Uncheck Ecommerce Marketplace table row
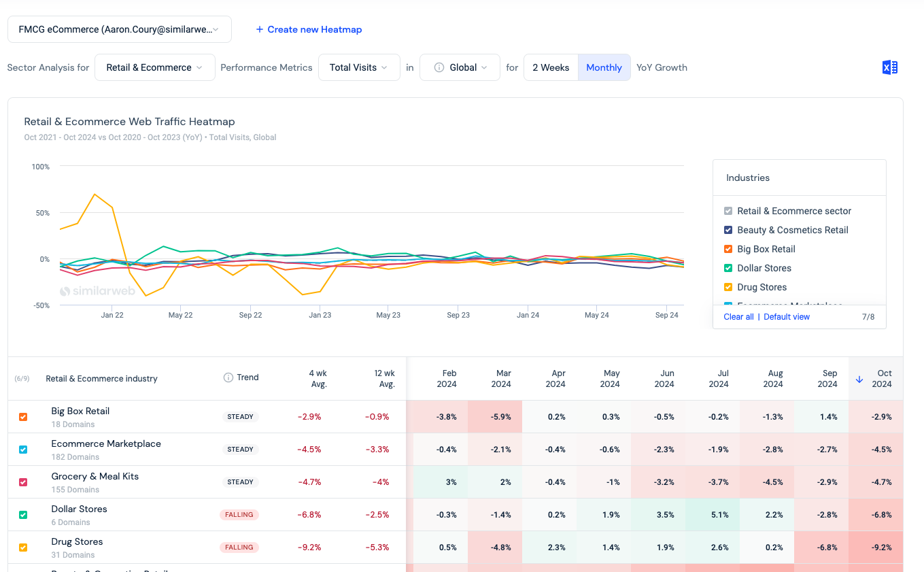This screenshot has height=572, width=924. click(23, 450)
